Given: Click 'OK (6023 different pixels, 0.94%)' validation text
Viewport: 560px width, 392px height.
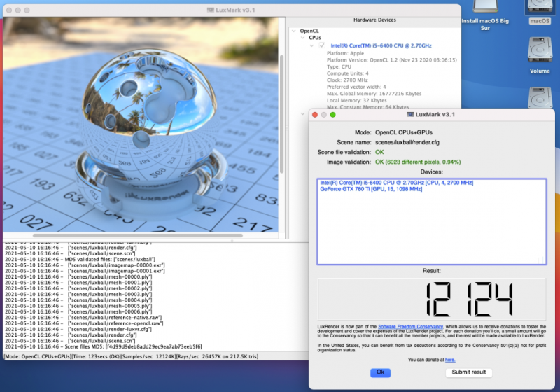Looking at the screenshot, I should coord(418,162).
